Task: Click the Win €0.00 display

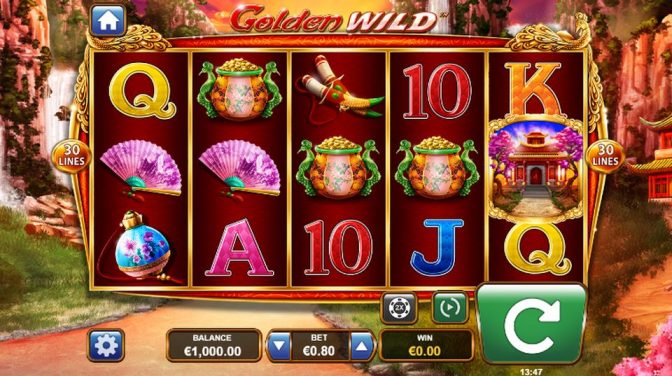Action: [x=425, y=346]
